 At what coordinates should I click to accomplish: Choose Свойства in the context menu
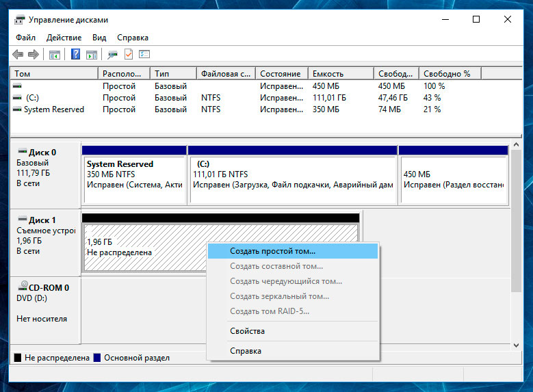pos(293,331)
